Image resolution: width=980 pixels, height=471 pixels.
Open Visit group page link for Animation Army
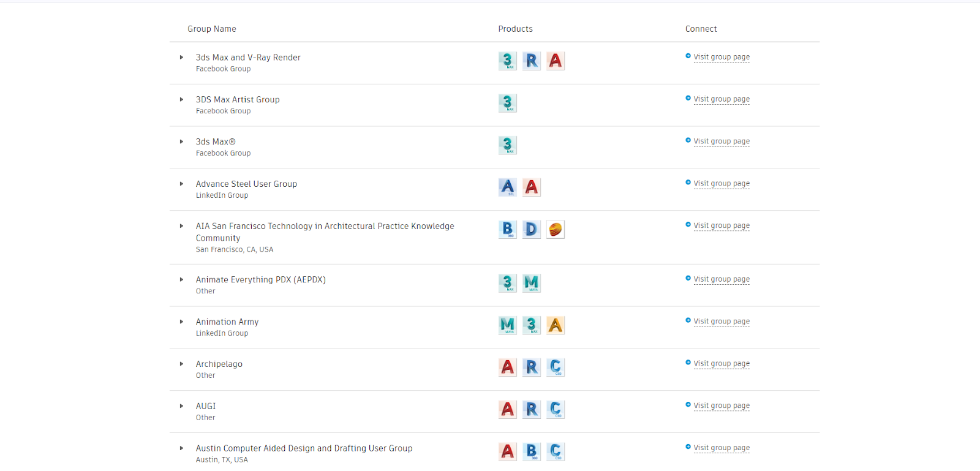(x=722, y=322)
